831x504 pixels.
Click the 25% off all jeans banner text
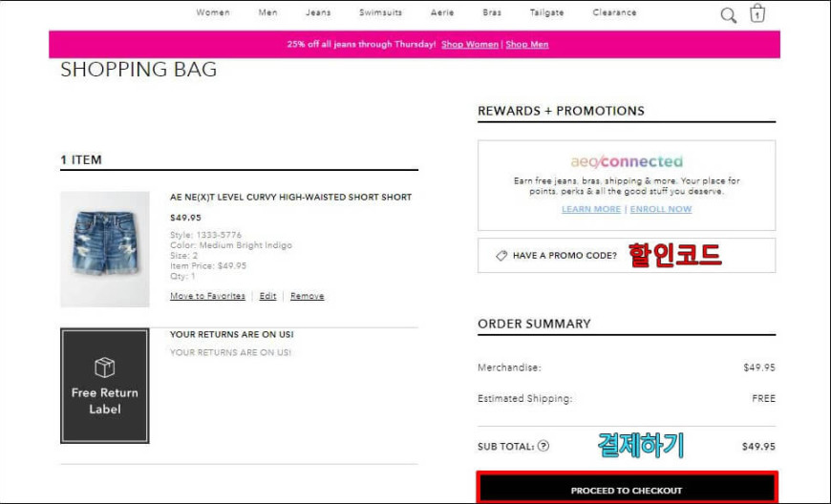point(361,45)
